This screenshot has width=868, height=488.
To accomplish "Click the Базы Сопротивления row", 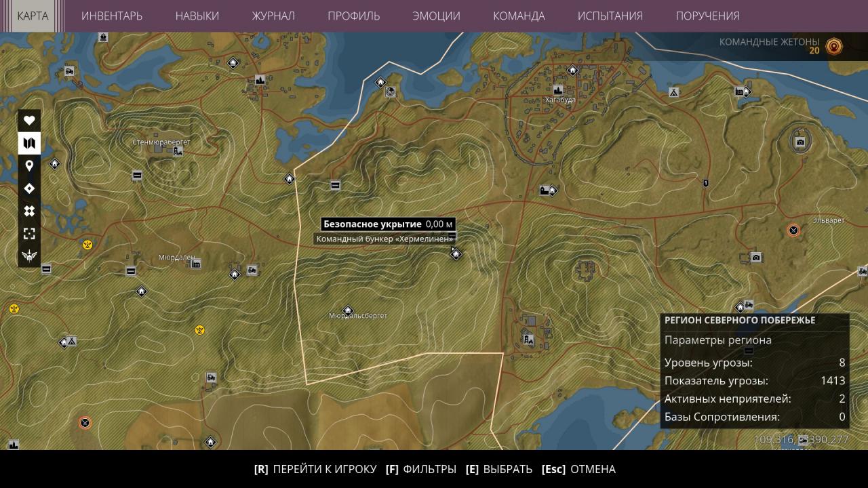I will pyautogui.click(x=755, y=417).
